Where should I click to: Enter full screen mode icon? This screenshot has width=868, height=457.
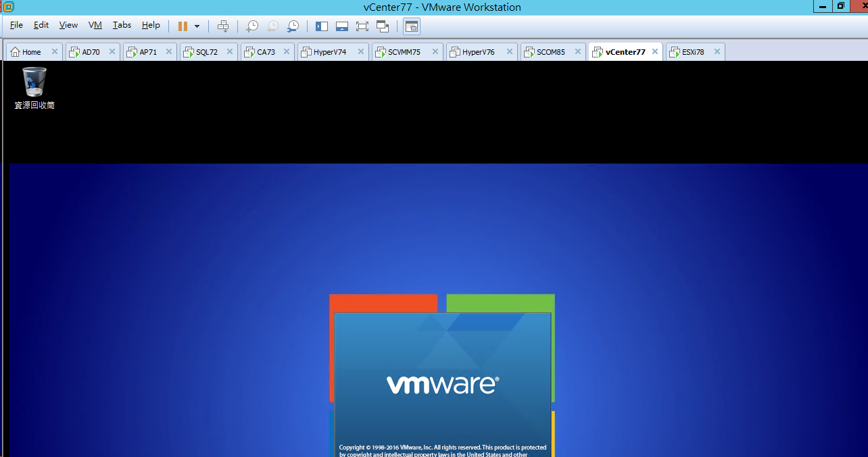point(362,26)
